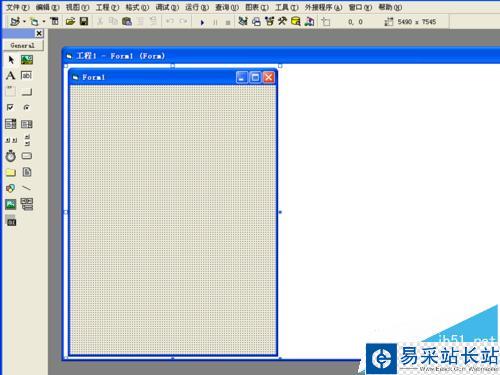Click the Copy toolbar icon

click(x=113, y=22)
